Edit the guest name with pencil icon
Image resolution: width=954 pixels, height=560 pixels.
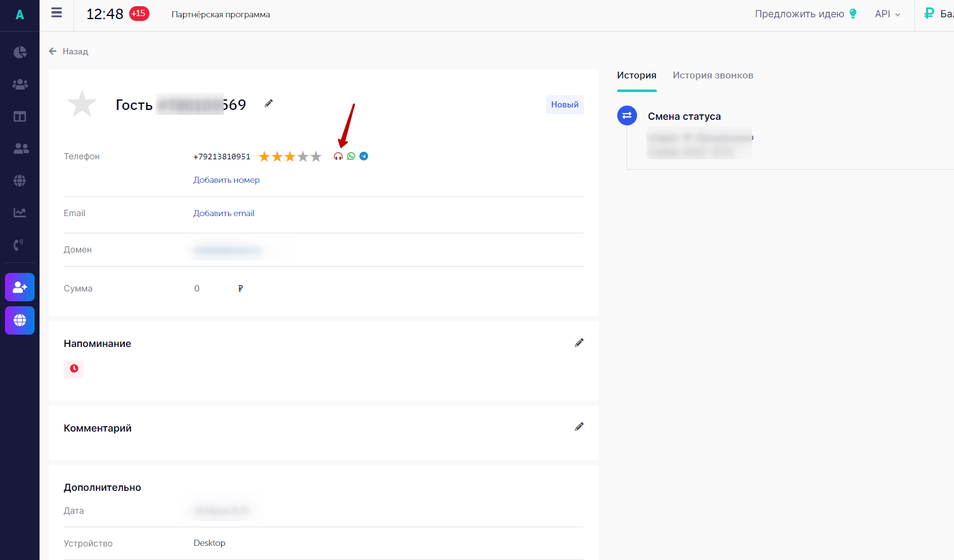pyautogui.click(x=268, y=104)
